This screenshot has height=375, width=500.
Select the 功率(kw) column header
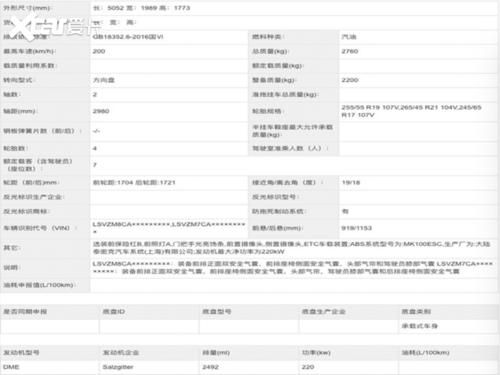(316, 352)
